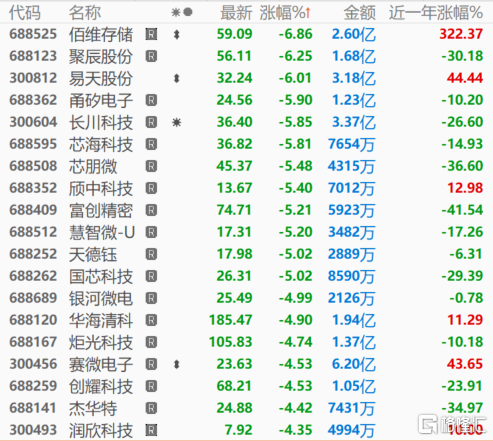Click turnover 6.20亿 for 赛微电子
The width and height of the screenshot is (493, 441).
point(354,364)
